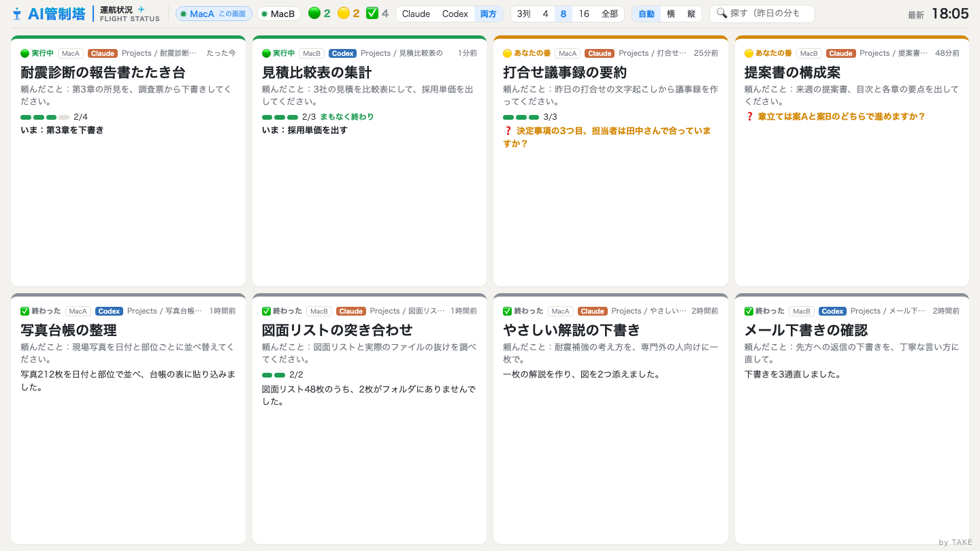Click the Codex badge on 写真台帳の整理 card
The height and width of the screenshot is (551, 980).
coord(109,311)
